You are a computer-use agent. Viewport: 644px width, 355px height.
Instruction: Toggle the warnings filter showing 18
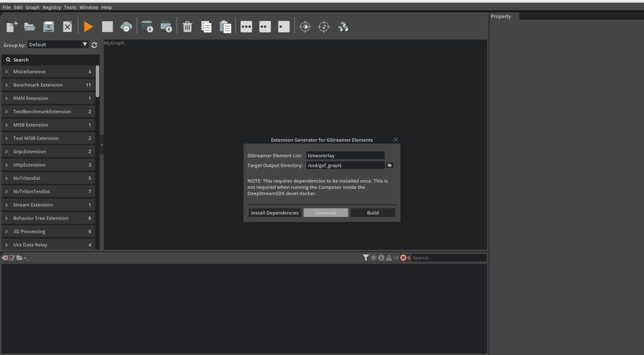[x=392, y=258]
